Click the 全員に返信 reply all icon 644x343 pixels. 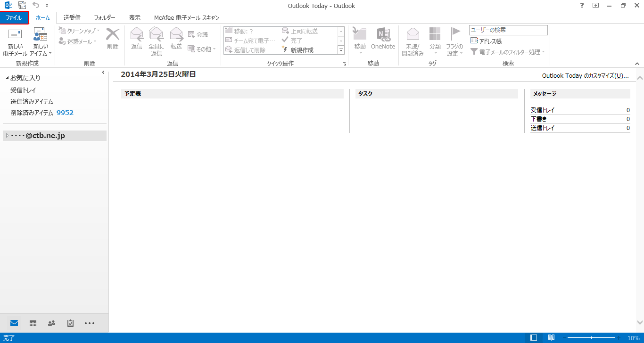coord(156,41)
